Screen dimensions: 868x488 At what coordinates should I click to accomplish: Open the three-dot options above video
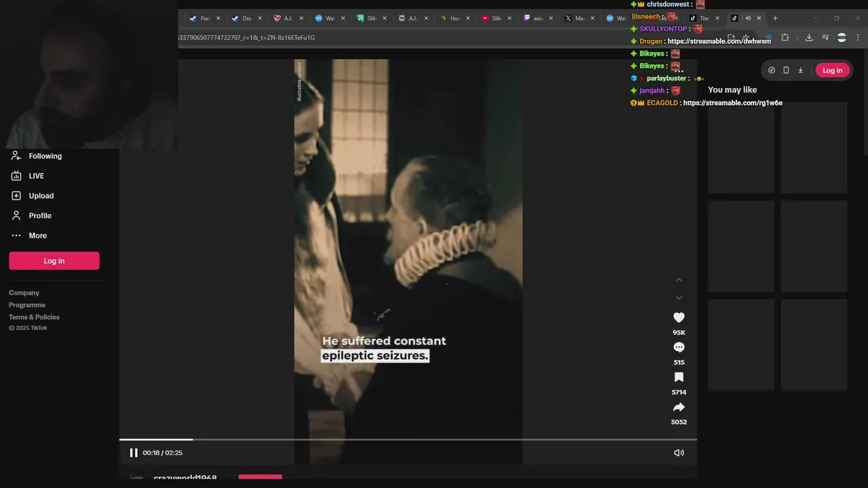pos(678,70)
